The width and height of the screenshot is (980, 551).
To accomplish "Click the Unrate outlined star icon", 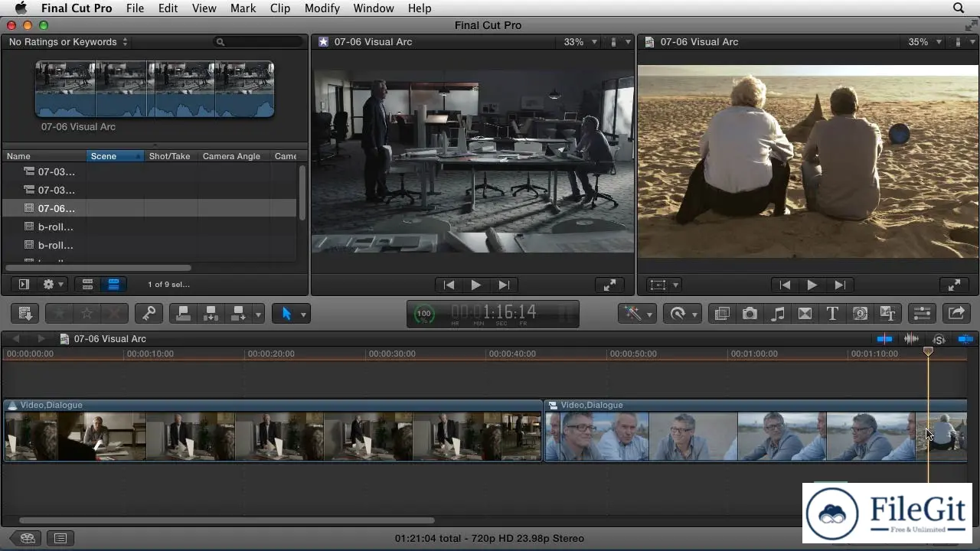I will click(87, 313).
